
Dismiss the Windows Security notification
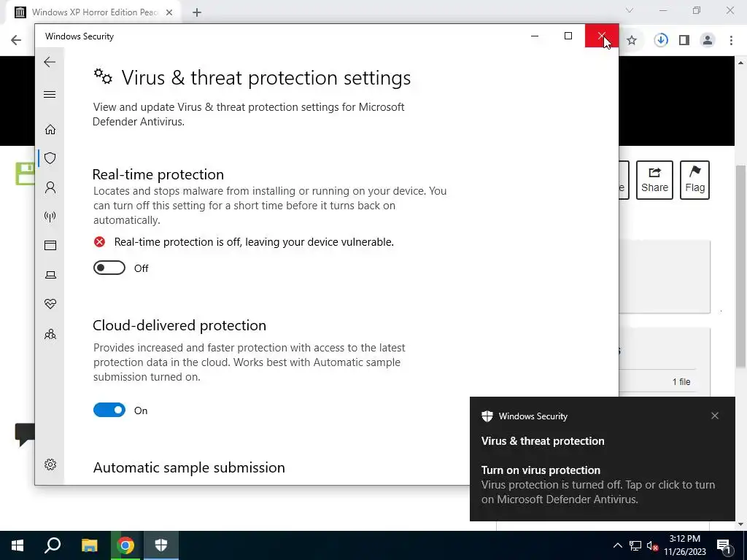tap(715, 416)
